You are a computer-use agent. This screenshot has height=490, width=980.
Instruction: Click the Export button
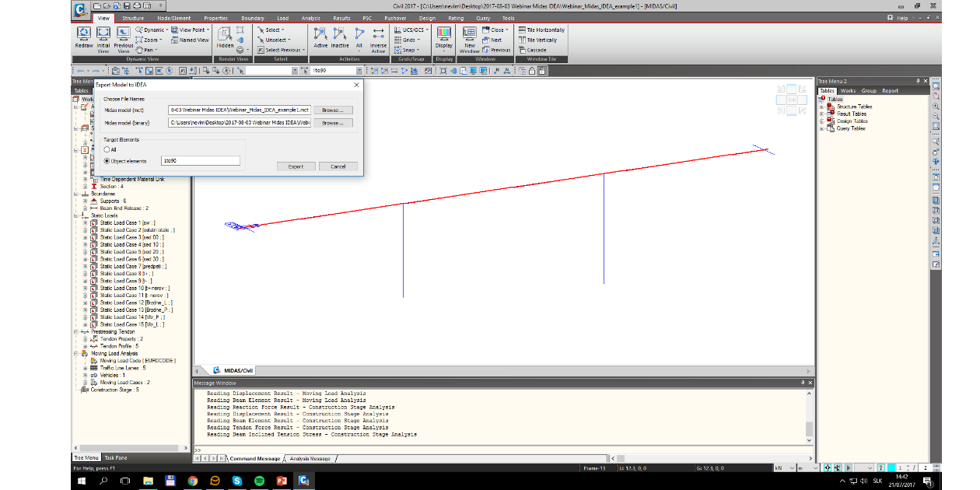[296, 166]
